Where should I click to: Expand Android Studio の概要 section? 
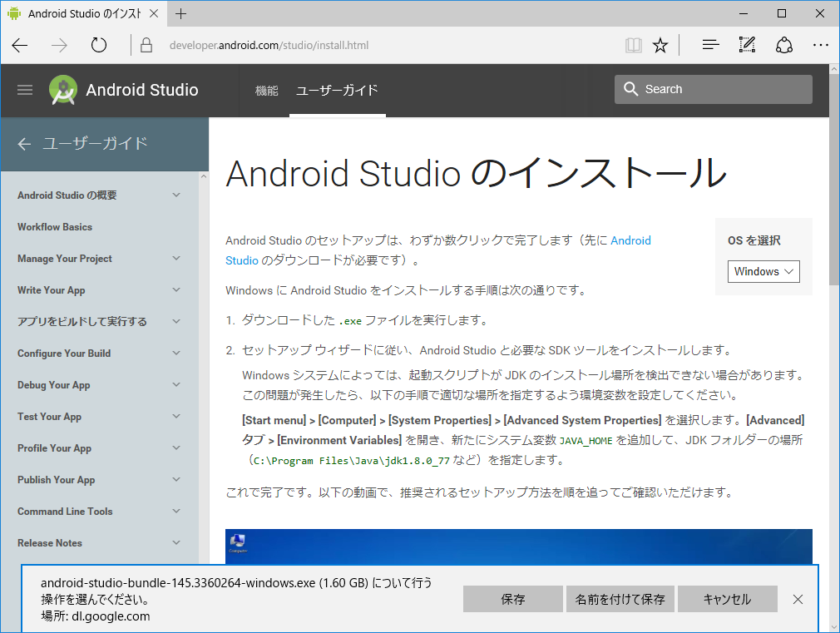[176, 195]
